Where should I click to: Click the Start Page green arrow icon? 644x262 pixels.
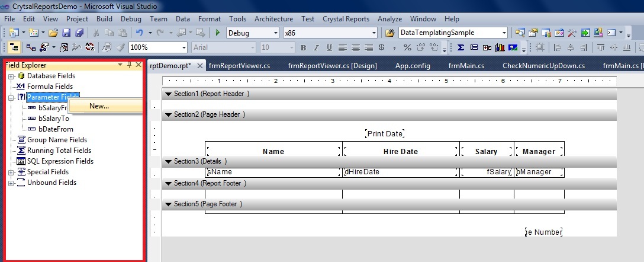585,33
